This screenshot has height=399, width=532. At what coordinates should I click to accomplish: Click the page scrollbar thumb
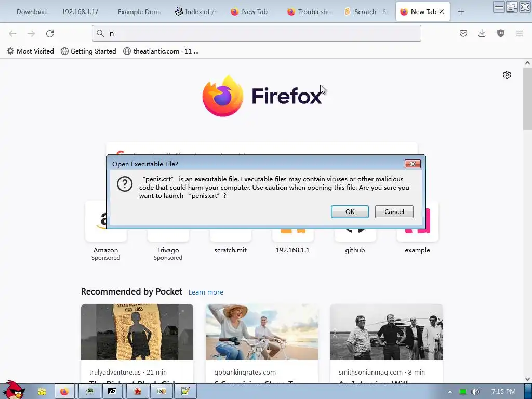[x=527, y=98]
